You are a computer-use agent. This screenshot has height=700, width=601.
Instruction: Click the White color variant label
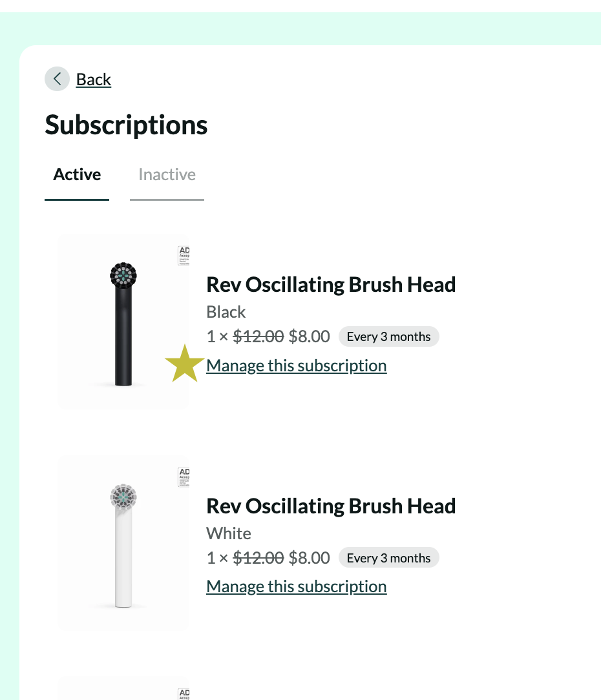click(229, 533)
